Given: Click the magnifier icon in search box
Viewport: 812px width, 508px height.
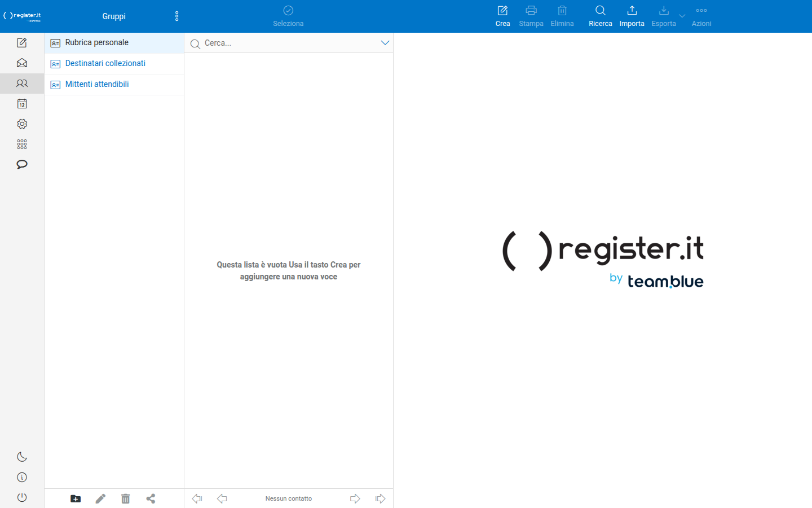Looking at the screenshot, I should coord(195,43).
